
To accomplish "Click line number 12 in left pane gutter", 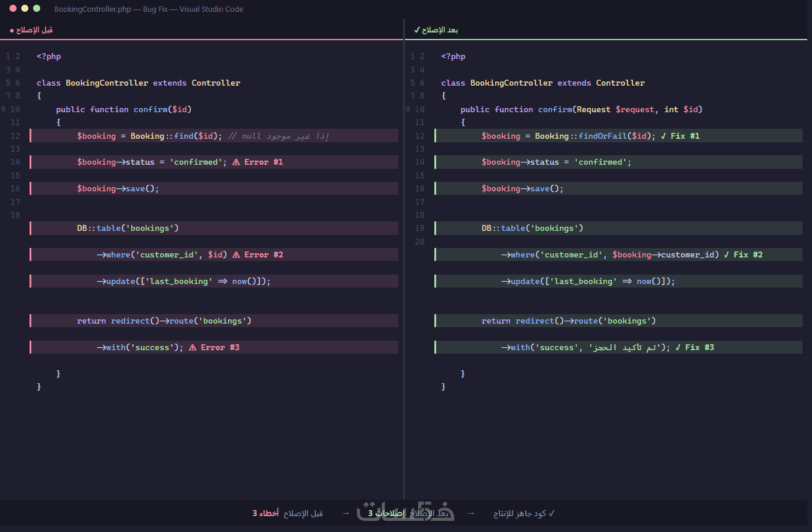I will (x=15, y=136).
